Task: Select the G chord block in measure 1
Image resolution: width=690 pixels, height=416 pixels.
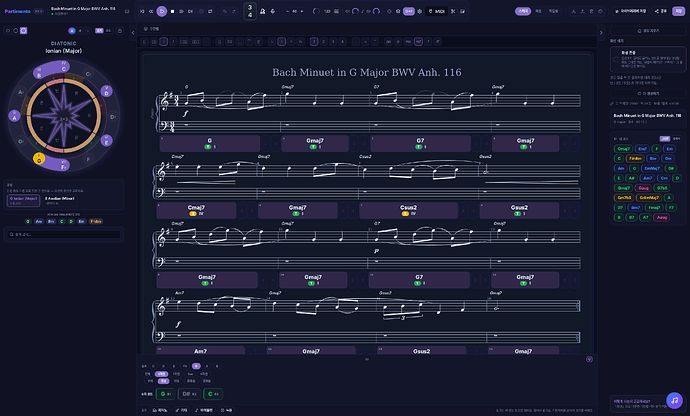Action: click(x=209, y=144)
